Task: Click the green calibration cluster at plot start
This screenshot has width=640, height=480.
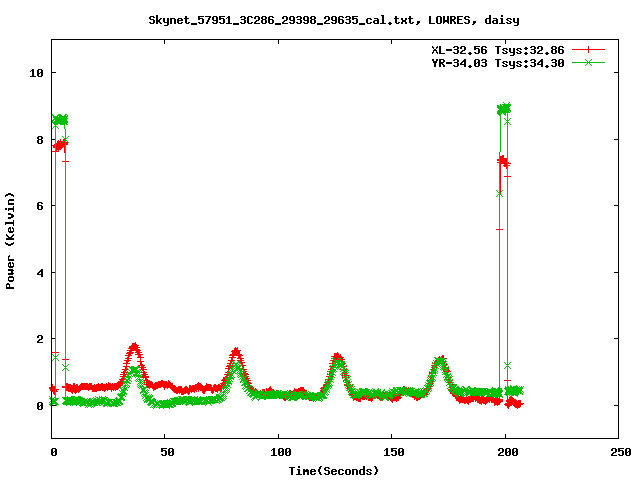Action: pos(60,120)
